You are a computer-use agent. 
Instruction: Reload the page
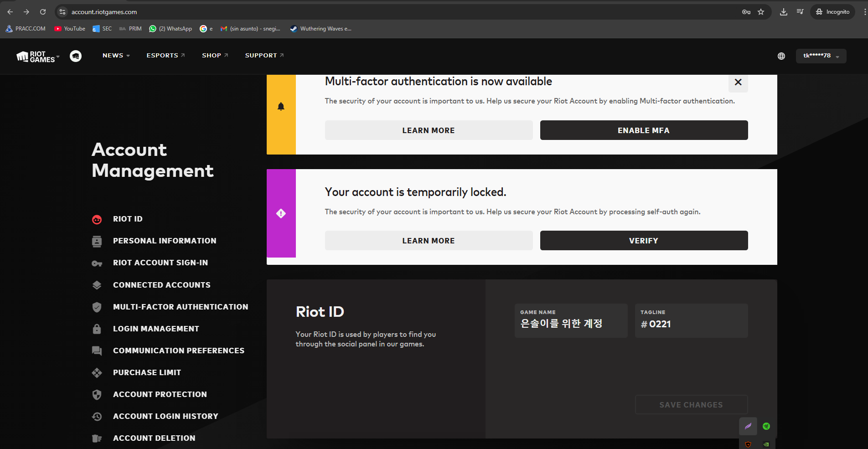click(43, 12)
